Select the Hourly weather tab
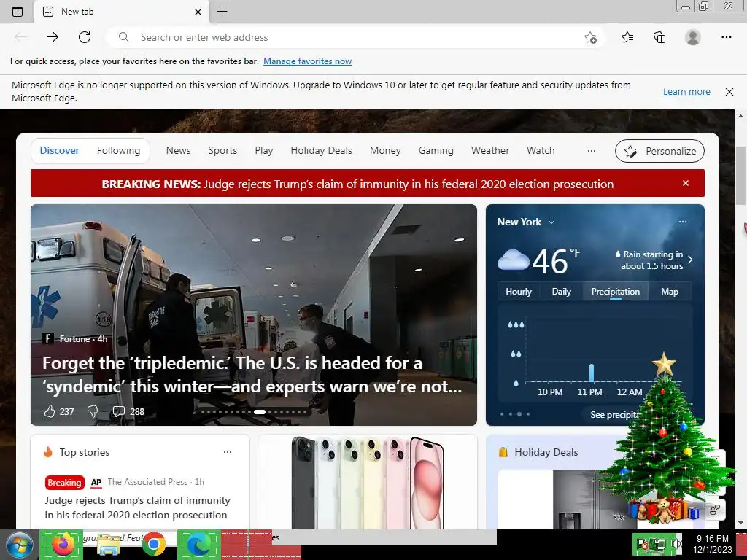The height and width of the screenshot is (560, 747). click(519, 292)
